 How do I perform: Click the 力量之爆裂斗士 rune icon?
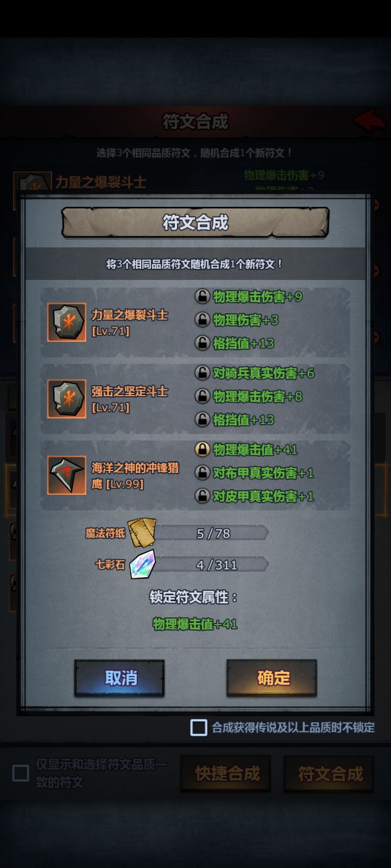tap(67, 322)
